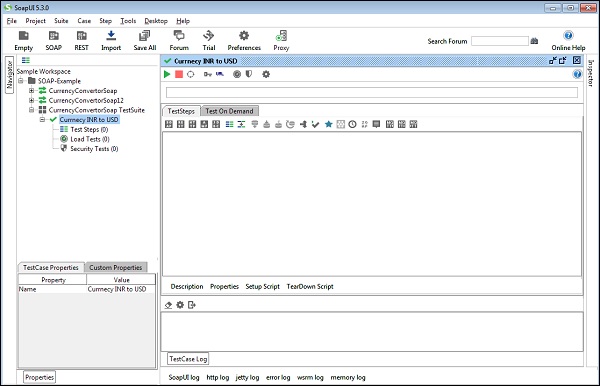Click the key credentials icon
Image resolution: width=600 pixels, height=386 pixels.
(207, 74)
